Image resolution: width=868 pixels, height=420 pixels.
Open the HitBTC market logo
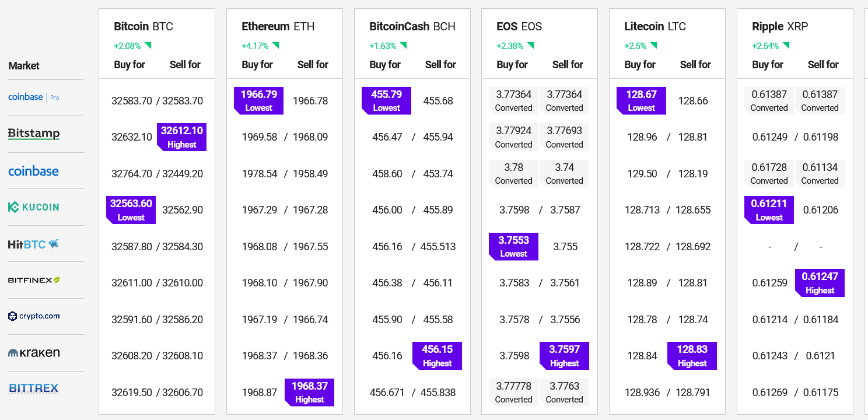tap(34, 244)
